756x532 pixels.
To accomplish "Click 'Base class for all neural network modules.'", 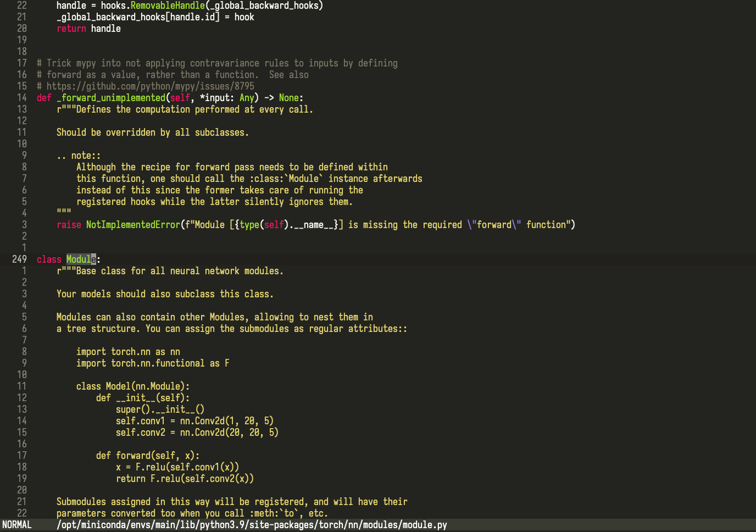I will click(x=180, y=271).
